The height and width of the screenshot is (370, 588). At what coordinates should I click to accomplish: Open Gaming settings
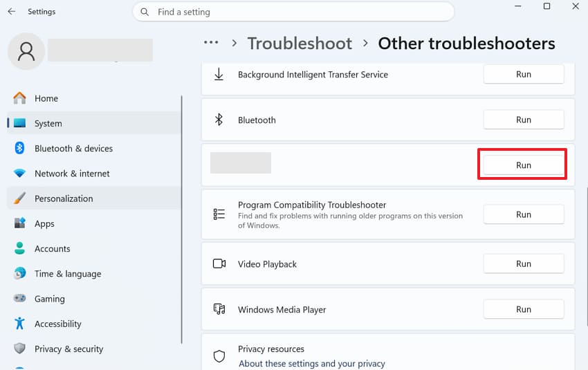pos(94,299)
